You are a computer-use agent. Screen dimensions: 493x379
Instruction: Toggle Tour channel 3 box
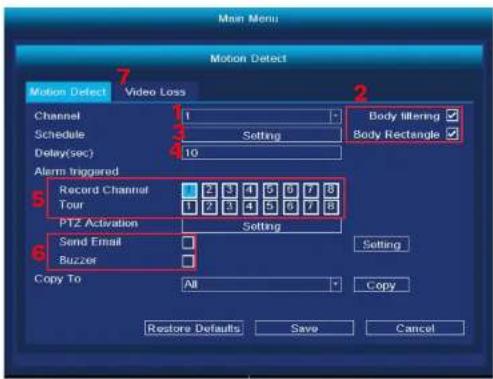[x=230, y=207]
